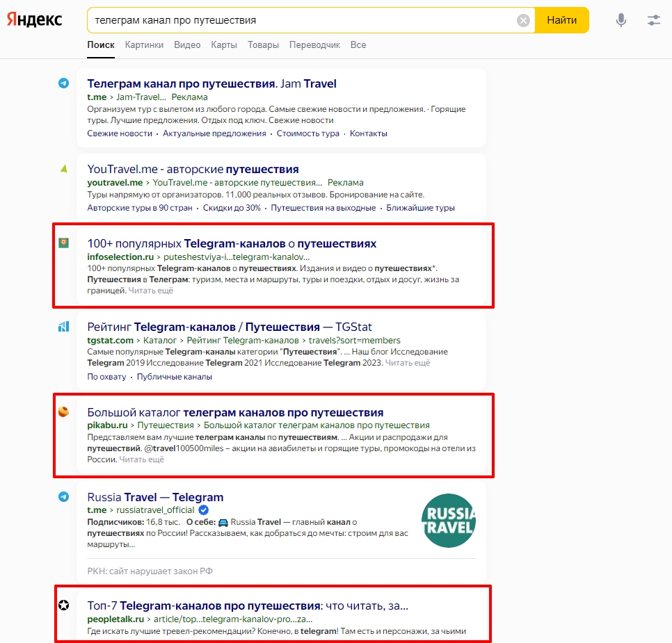
Task: Open the Переводчик tab
Action: 314,45
